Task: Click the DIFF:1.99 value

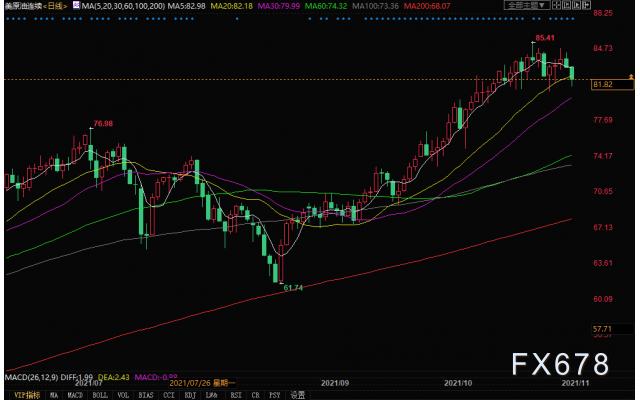Action: (77, 377)
